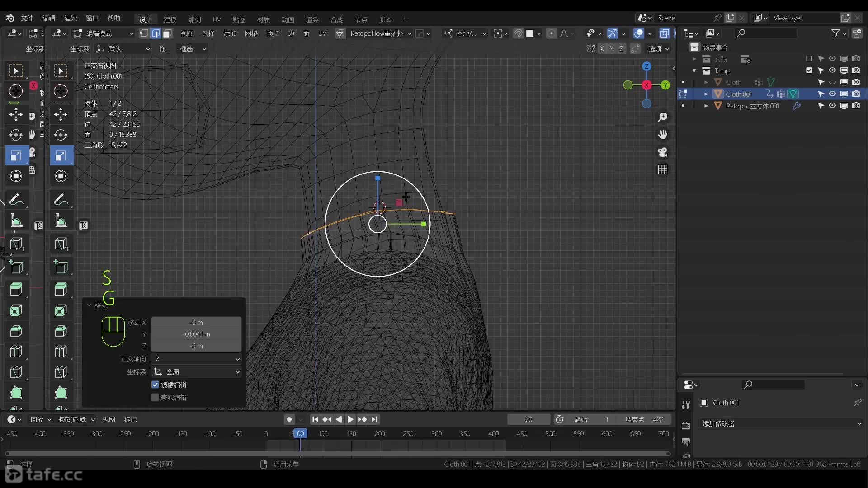Viewport: 868px width, 488px height.
Task: Enable face select mode
Action: coord(167,33)
